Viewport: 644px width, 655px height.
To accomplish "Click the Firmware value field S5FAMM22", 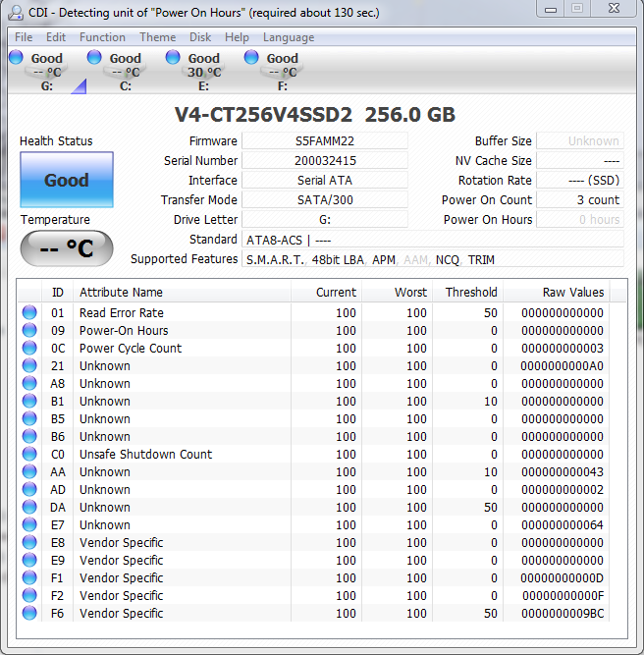I will point(325,141).
